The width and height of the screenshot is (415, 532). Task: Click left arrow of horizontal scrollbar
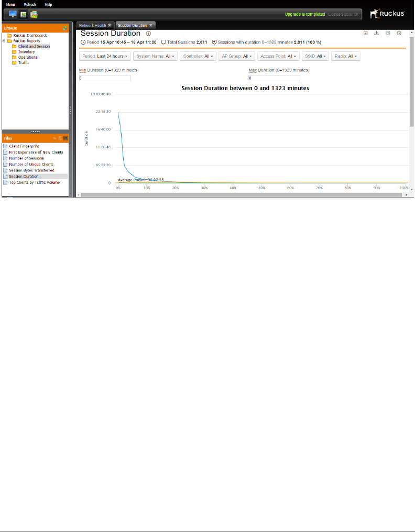coord(79,195)
